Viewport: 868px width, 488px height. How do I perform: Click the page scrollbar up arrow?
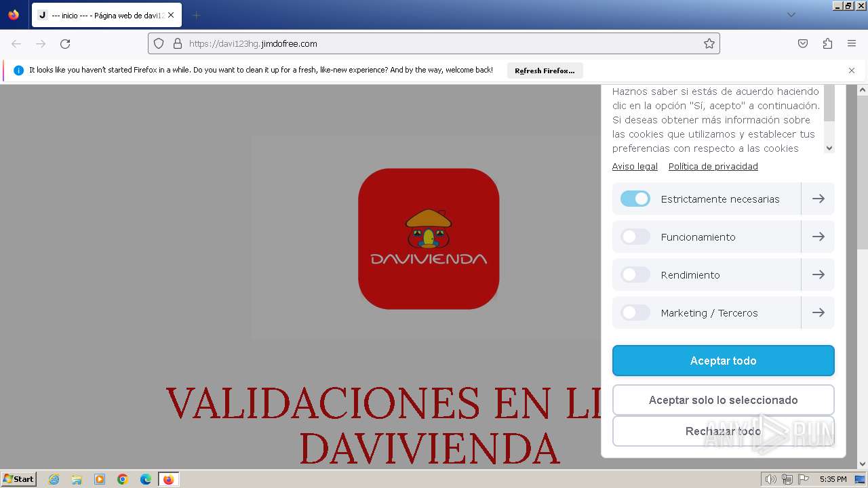(863, 89)
